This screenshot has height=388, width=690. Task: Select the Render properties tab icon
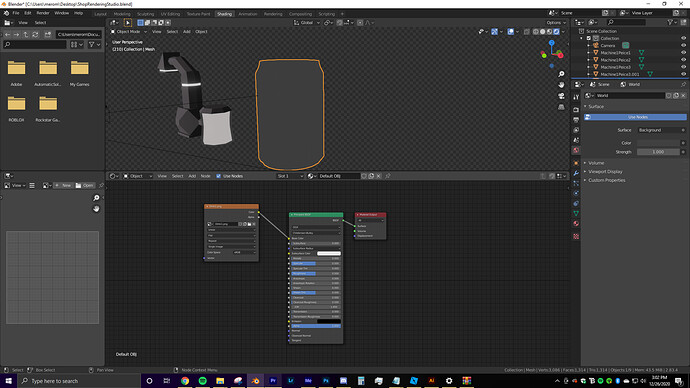pyautogui.click(x=576, y=110)
